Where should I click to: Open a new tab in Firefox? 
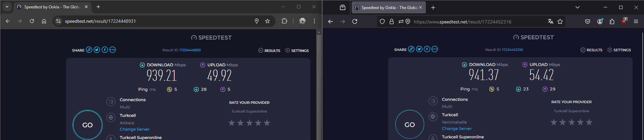click(433, 7)
